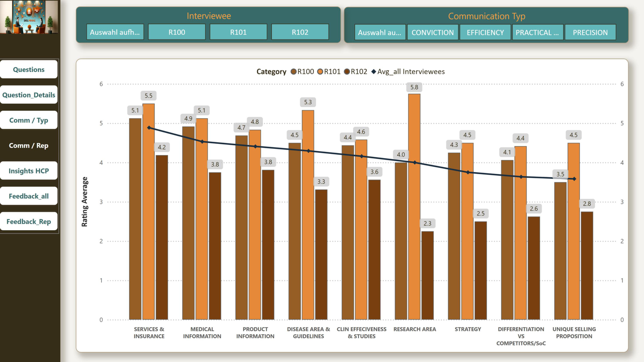Click the MEDICAL INFORMATION axis label
The height and width of the screenshot is (362, 644).
point(202,333)
